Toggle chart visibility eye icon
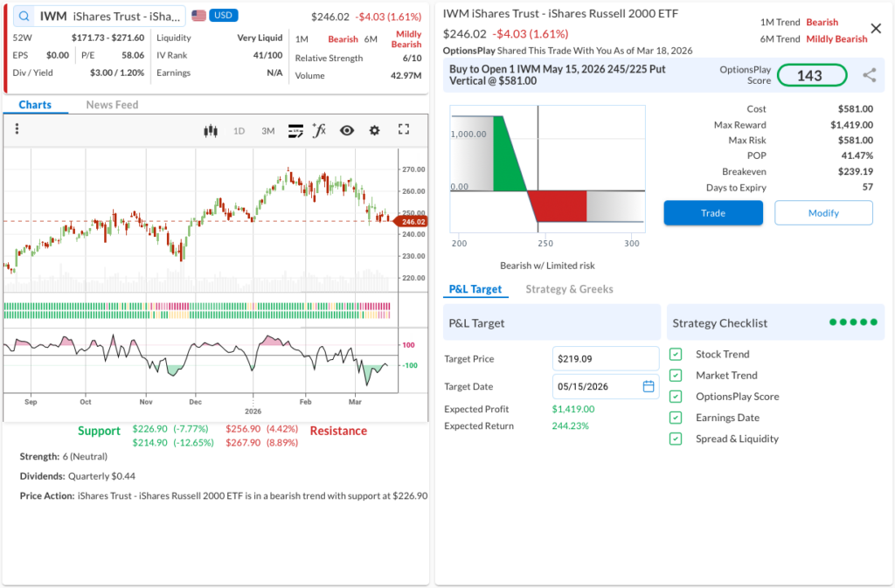Screen dimensions: 895x588 pyautogui.click(x=347, y=130)
